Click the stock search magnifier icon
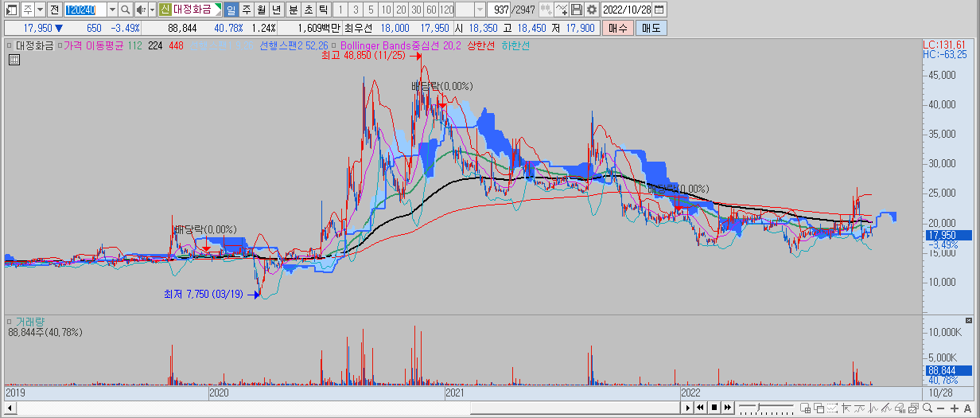 coord(126,10)
